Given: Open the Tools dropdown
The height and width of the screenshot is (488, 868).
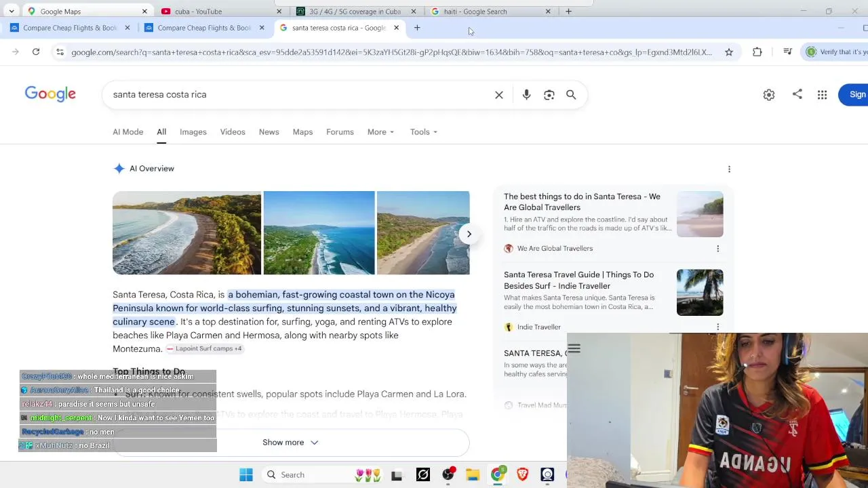Looking at the screenshot, I should click(424, 132).
